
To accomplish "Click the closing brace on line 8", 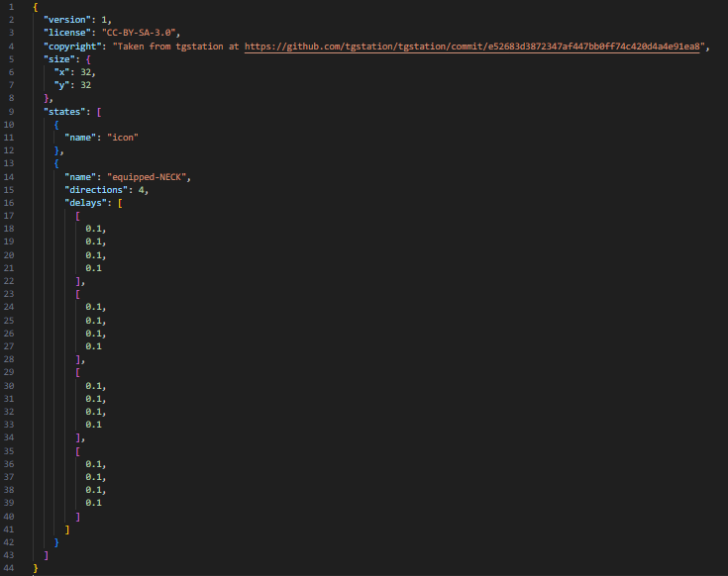I will coord(46,98).
